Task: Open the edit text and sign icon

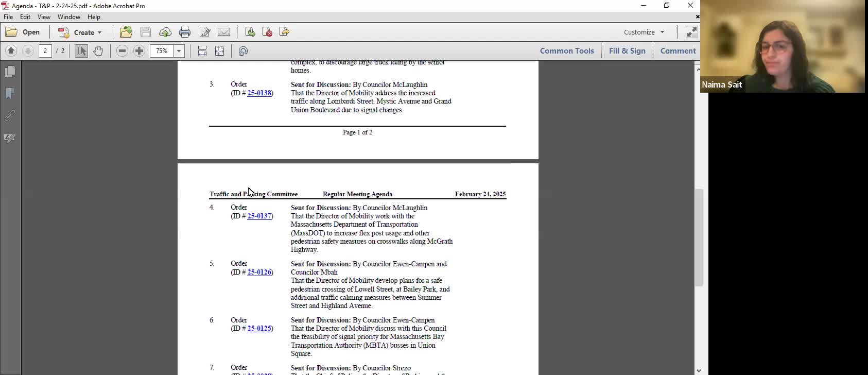Action: (204, 32)
